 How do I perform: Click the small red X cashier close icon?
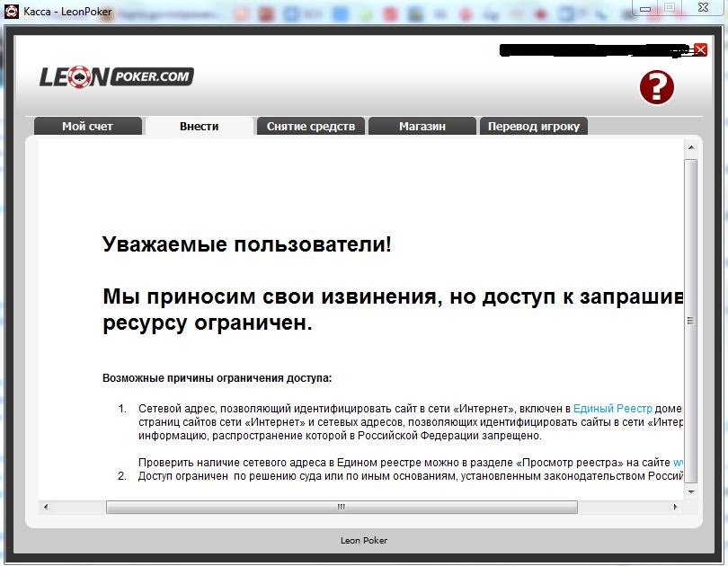[701, 49]
